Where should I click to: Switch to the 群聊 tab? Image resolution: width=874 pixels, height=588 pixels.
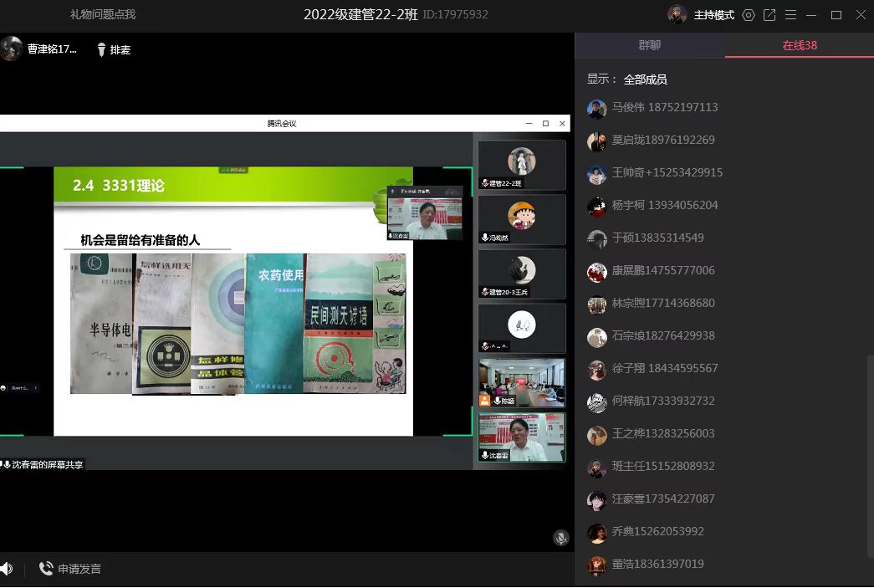(650, 45)
